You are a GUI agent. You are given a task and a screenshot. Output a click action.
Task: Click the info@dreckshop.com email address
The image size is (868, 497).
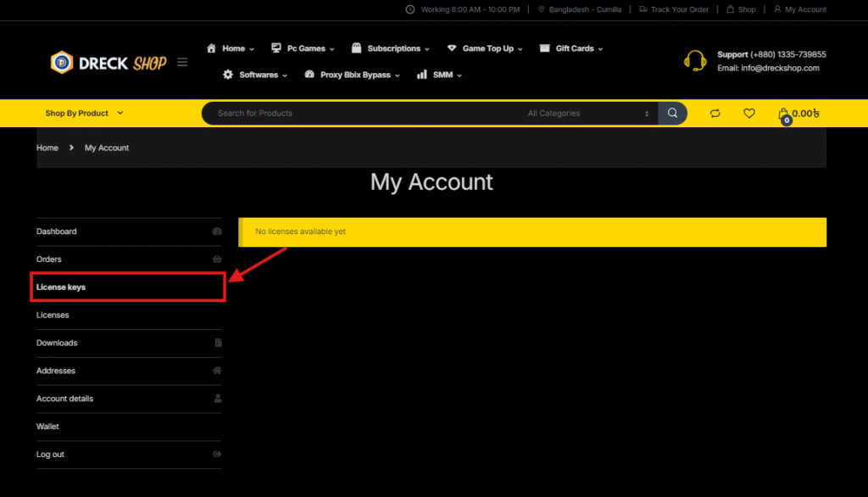tap(780, 68)
